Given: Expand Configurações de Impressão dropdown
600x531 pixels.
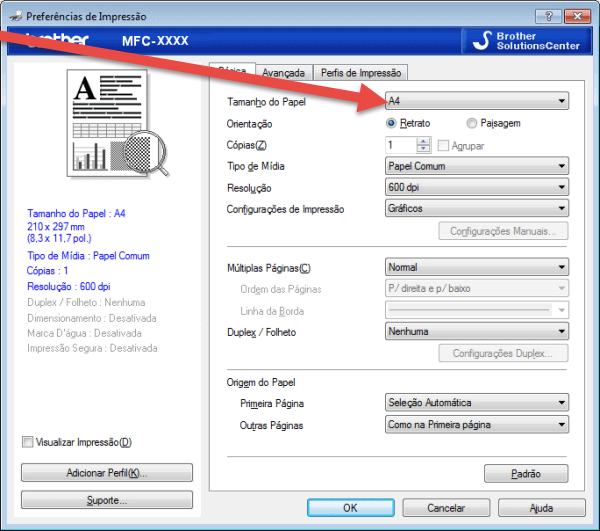Looking at the screenshot, I should click(476, 209).
